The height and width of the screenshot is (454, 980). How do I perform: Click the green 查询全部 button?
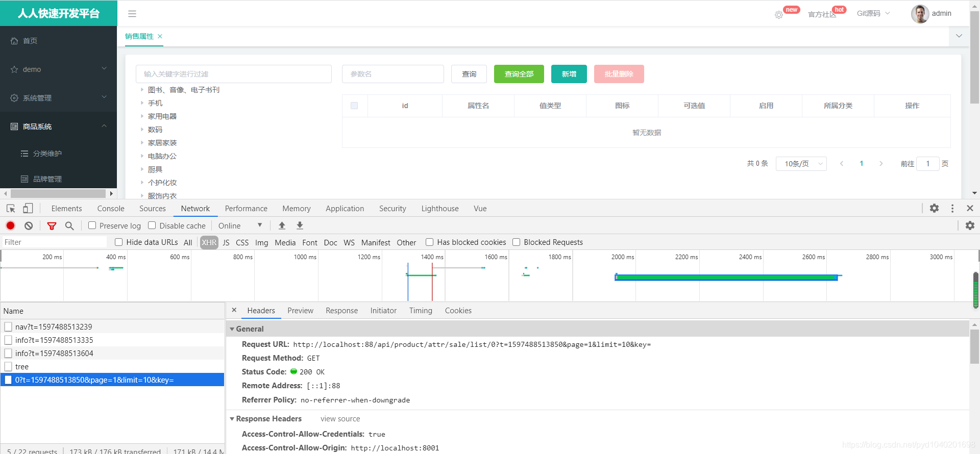tap(519, 74)
